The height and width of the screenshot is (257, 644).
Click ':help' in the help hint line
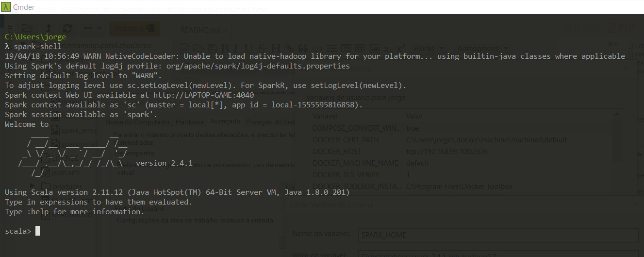coord(38,212)
